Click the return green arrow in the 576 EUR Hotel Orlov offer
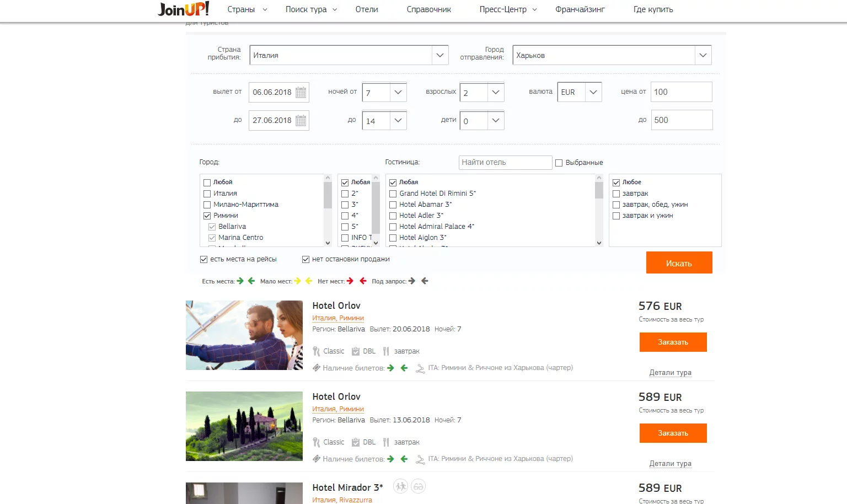The height and width of the screenshot is (504, 847). [x=404, y=368]
